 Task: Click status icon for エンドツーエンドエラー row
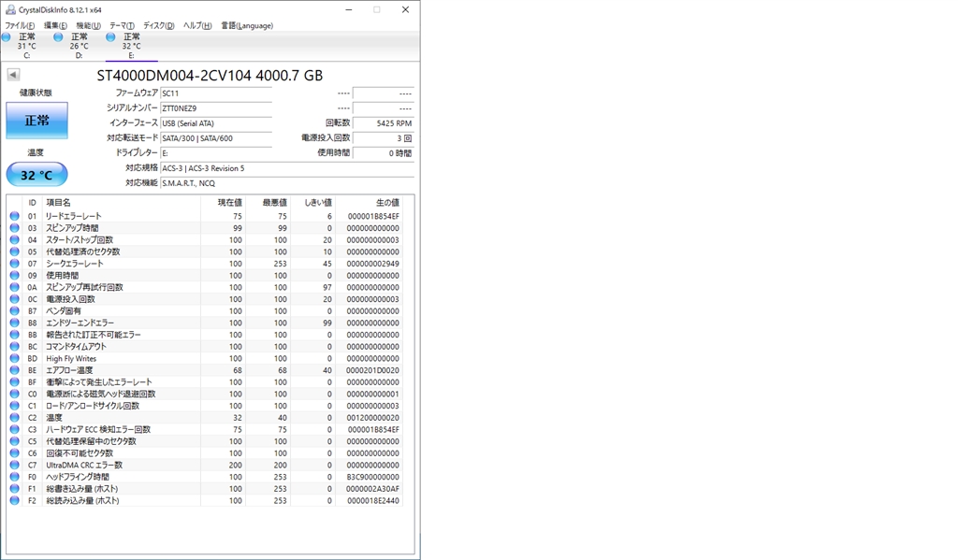point(15,323)
